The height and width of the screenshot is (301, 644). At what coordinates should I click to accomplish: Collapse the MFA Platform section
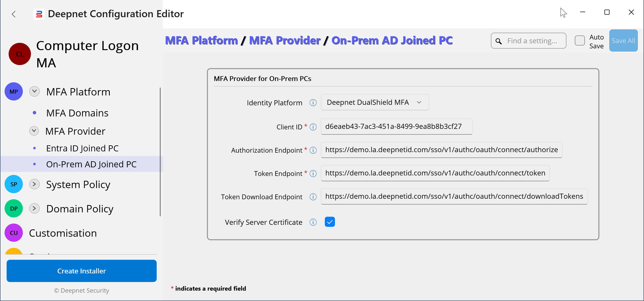pos(34,91)
